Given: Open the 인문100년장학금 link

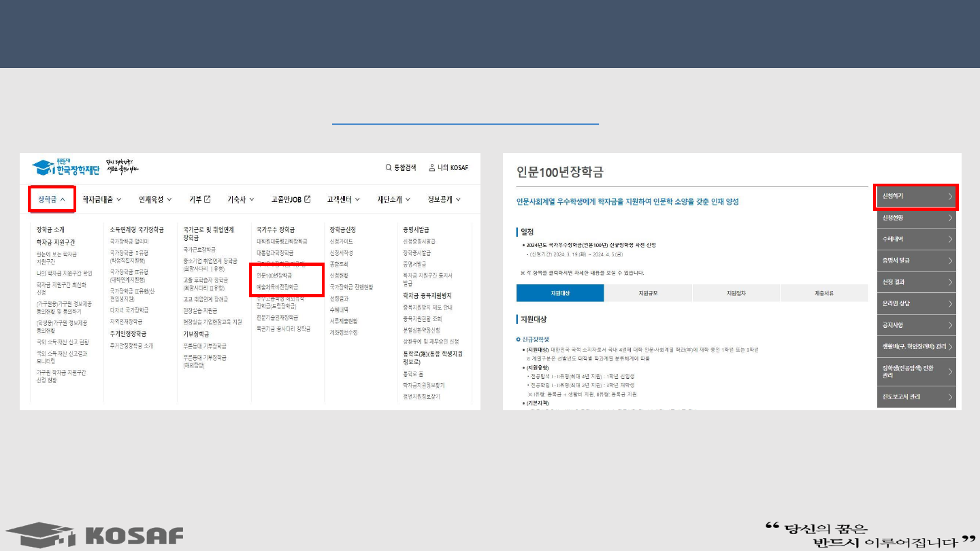Looking at the screenshot, I should click(x=274, y=275).
